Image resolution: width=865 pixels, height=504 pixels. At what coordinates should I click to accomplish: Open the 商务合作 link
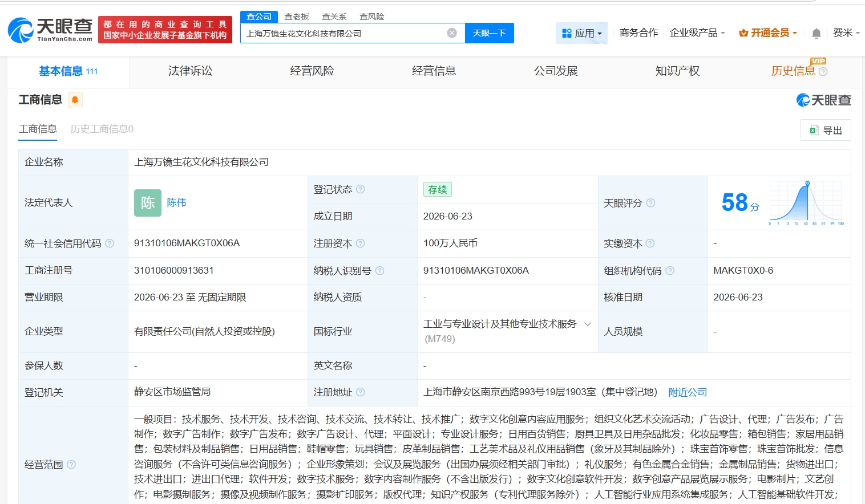tap(639, 33)
